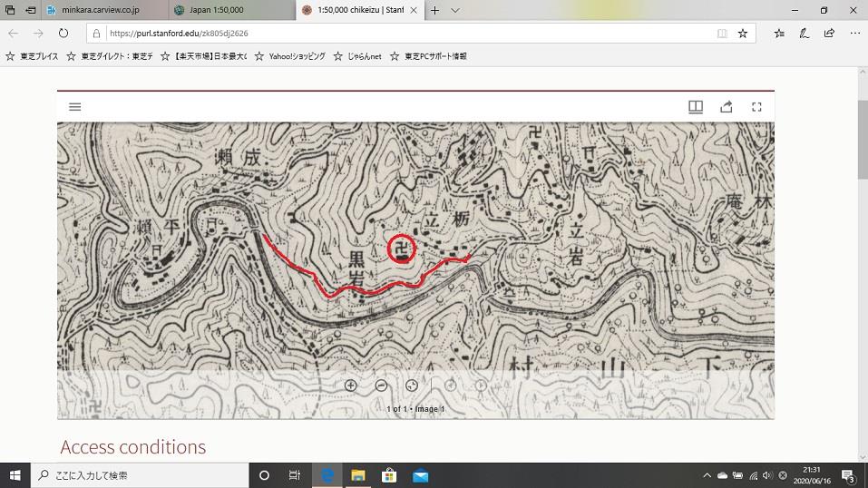The image size is (868, 488).
Task: Enter the viewer's fullscreen mode
Action: tap(756, 107)
